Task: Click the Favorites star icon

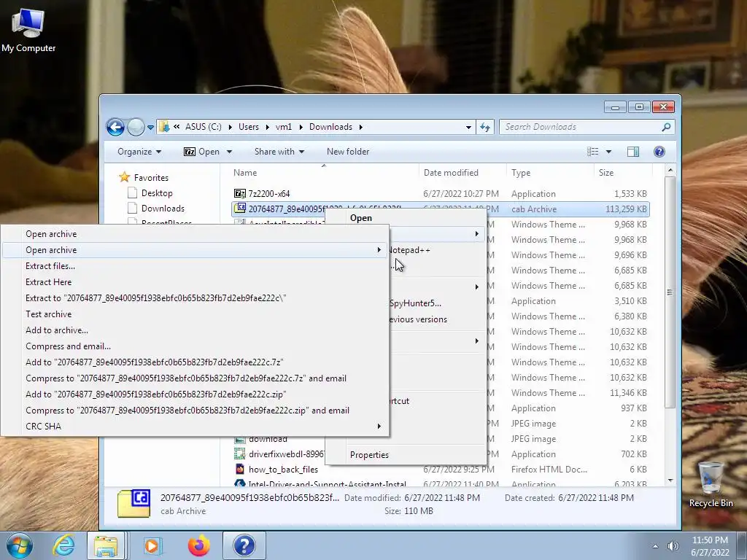Action: point(124,177)
